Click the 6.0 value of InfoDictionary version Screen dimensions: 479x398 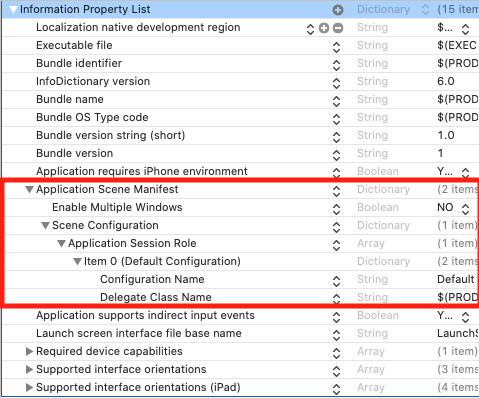(446, 81)
